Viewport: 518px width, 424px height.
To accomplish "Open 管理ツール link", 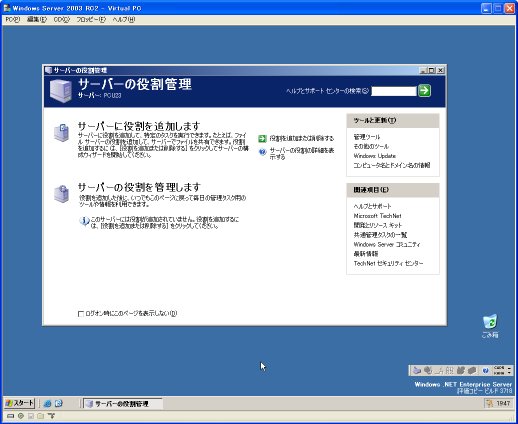I will (x=367, y=137).
